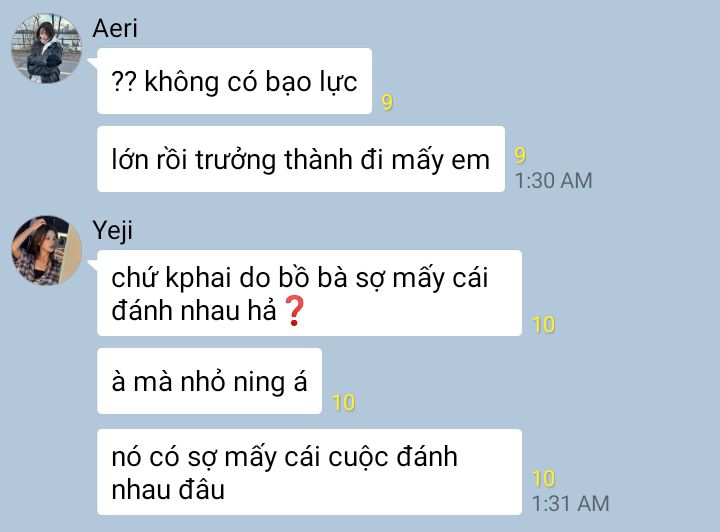Select the 'lớn rồi trưởng thành đi mấy em' bubble

click(301, 159)
